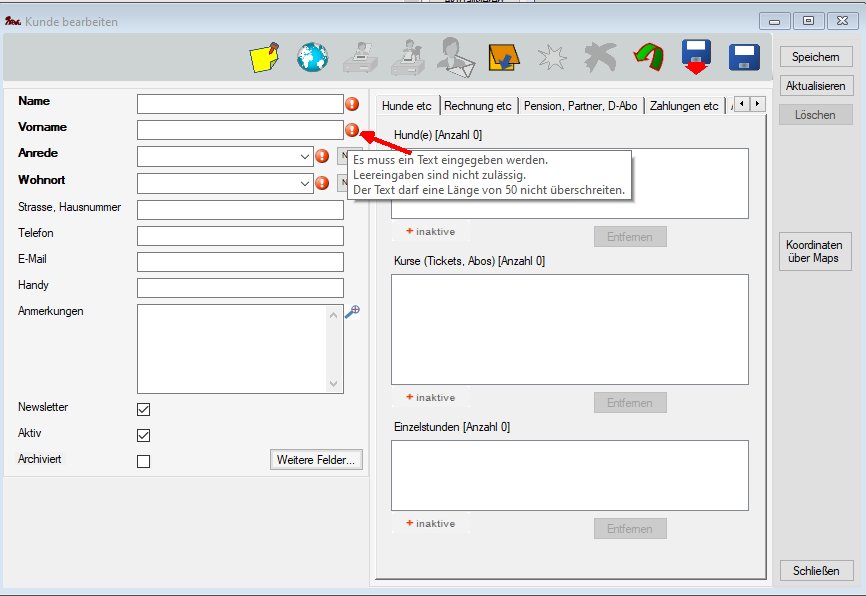866x596 pixels.
Task: Toggle the Aktiv checkbox
Action: tap(143, 435)
